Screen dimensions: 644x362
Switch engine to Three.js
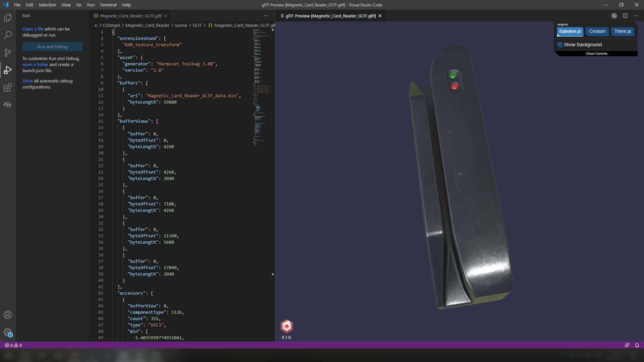(x=623, y=32)
